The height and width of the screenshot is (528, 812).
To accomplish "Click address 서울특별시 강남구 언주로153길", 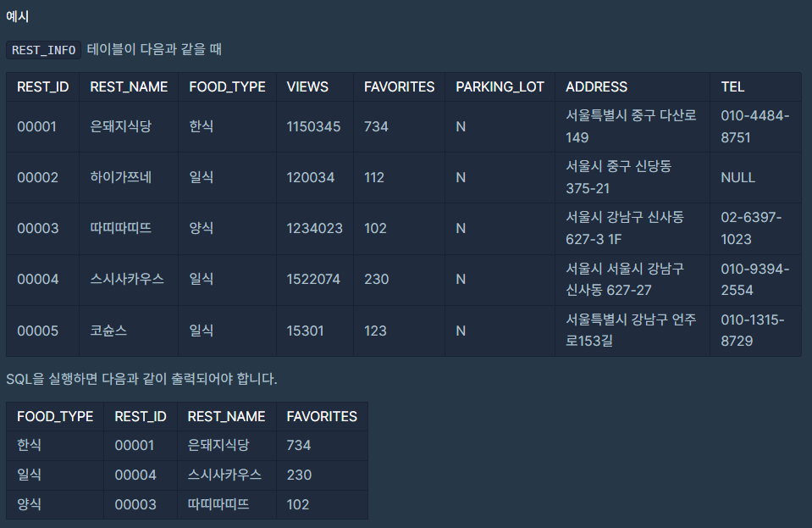I will click(x=631, y=331).
